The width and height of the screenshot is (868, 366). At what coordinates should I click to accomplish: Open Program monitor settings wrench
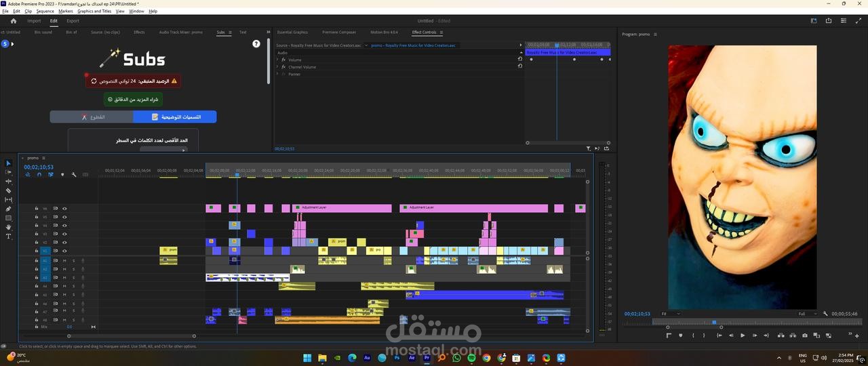(x=825, y=314)
